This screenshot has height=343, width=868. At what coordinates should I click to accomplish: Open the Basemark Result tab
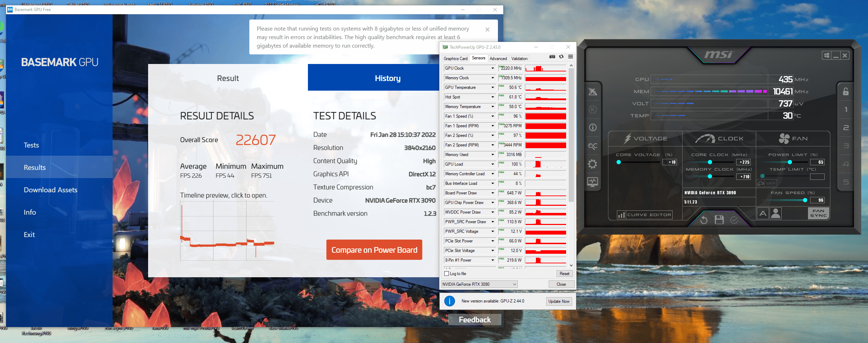[x=228, y=77]
